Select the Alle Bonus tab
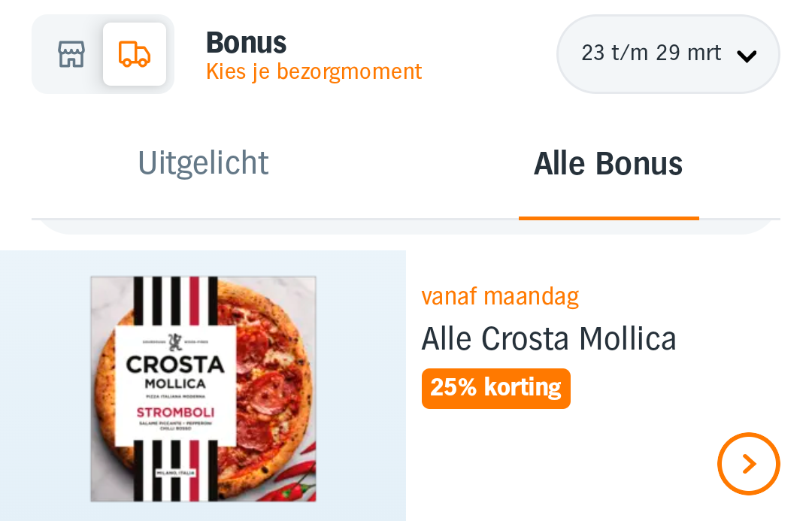 608,163
